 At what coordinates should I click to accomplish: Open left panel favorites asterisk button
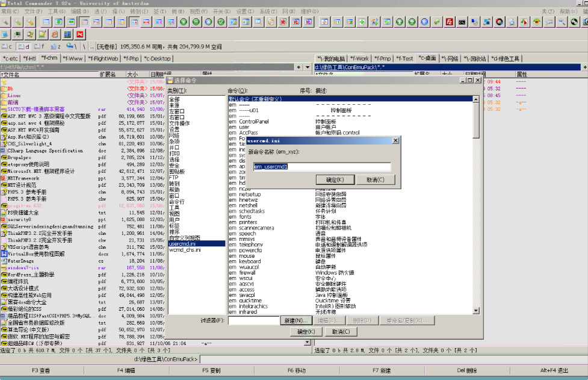click(299, 67)
